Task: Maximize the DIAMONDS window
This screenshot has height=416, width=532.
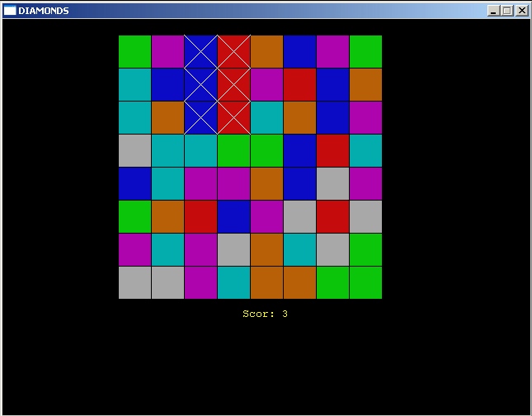Action: click(507, 11)
